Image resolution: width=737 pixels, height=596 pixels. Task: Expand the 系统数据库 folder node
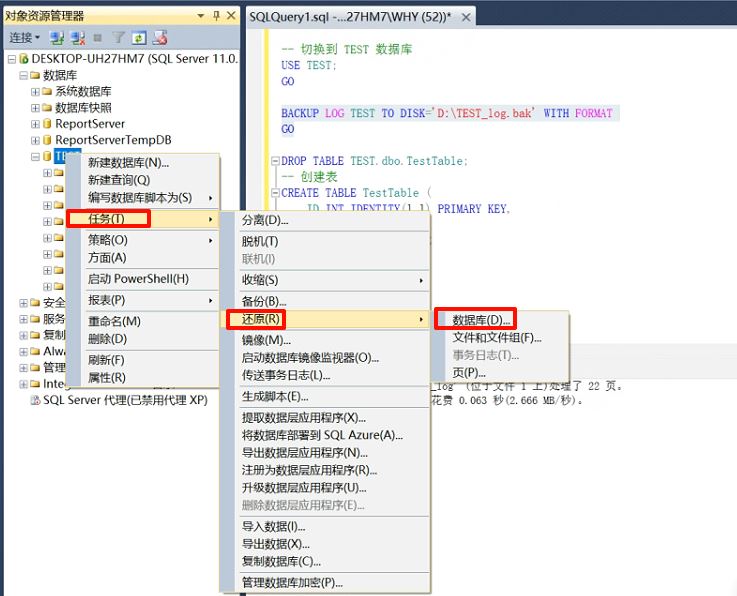coord(35,91)
